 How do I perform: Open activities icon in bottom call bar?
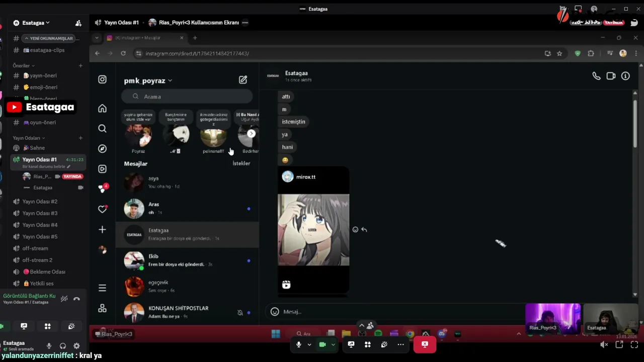(368, 344)
